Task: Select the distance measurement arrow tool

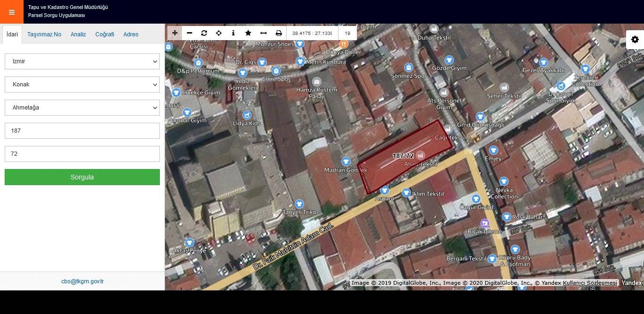Action: (264, 33)
